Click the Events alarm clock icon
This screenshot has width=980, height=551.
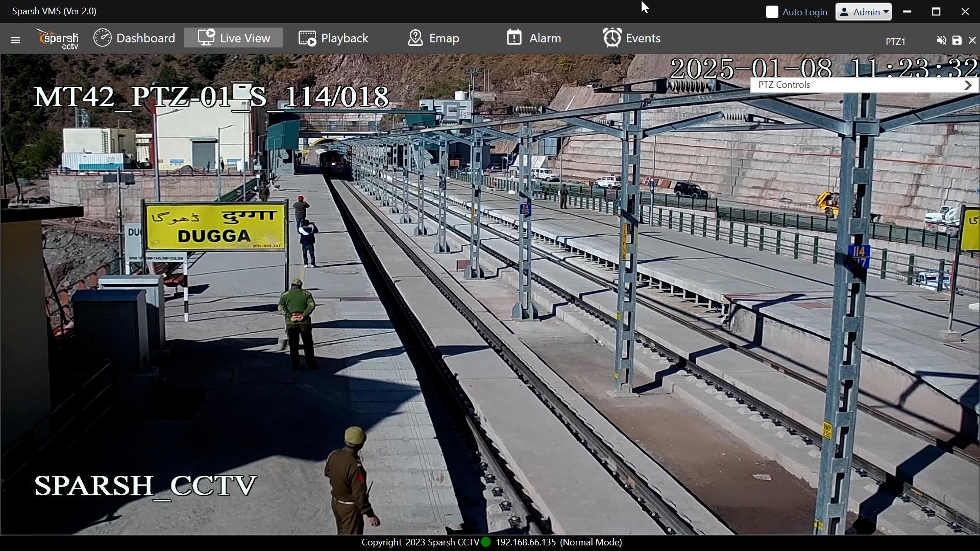pos(612,38)
